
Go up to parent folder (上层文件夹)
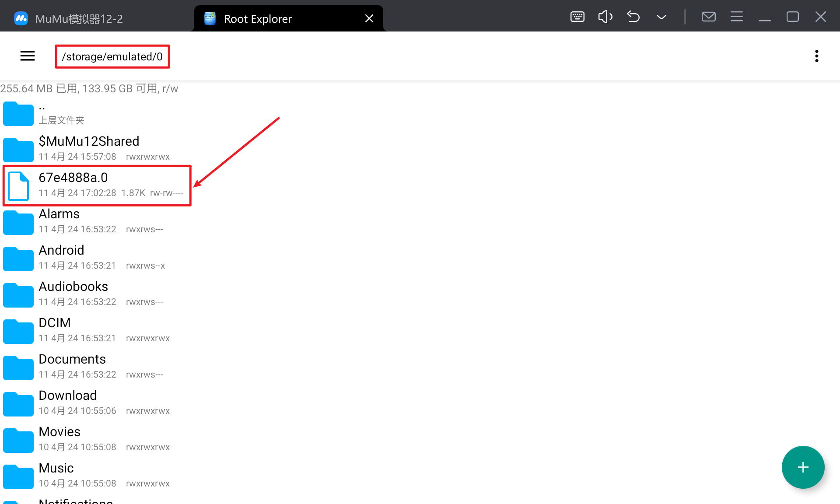coord(420,113)
